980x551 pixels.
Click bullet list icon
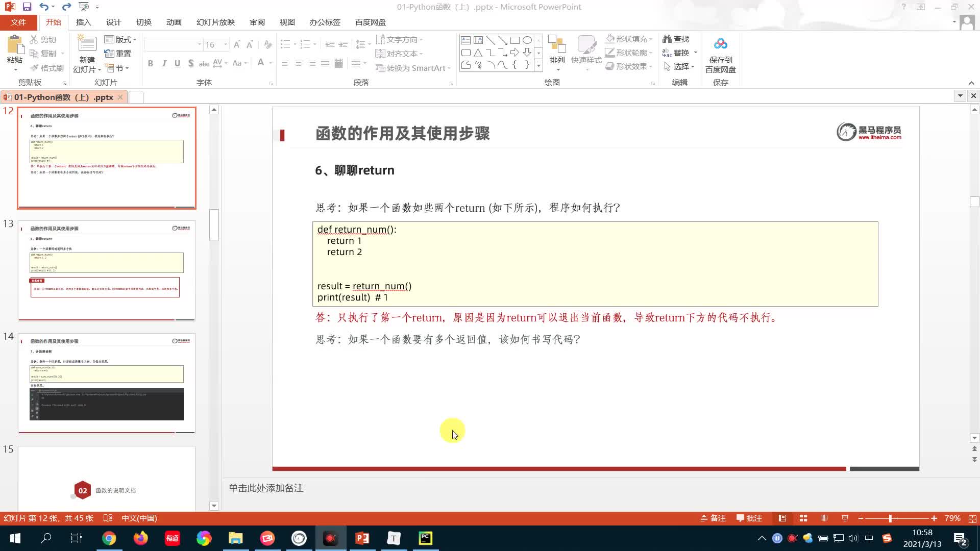(x=285, y=45)
